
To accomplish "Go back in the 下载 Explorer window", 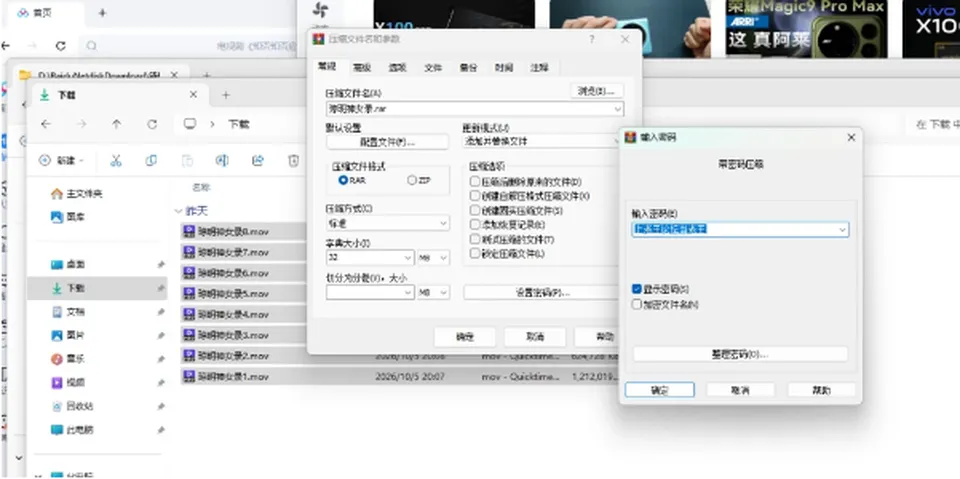I will click(x=46, y=124).
